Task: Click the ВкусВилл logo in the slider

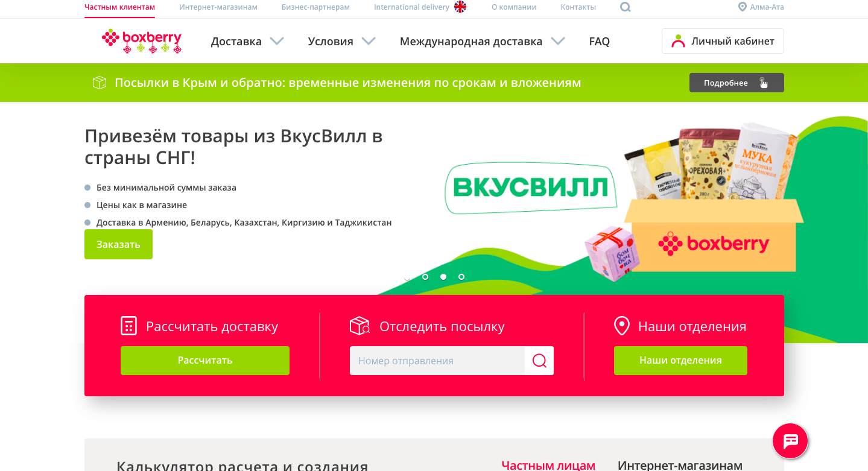Action: 531,188
